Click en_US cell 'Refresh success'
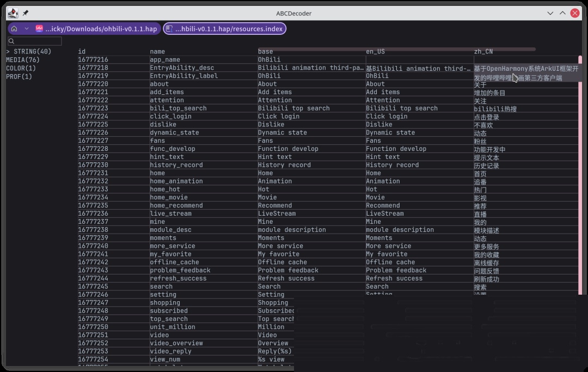588x372 pixels. (394, 278)
